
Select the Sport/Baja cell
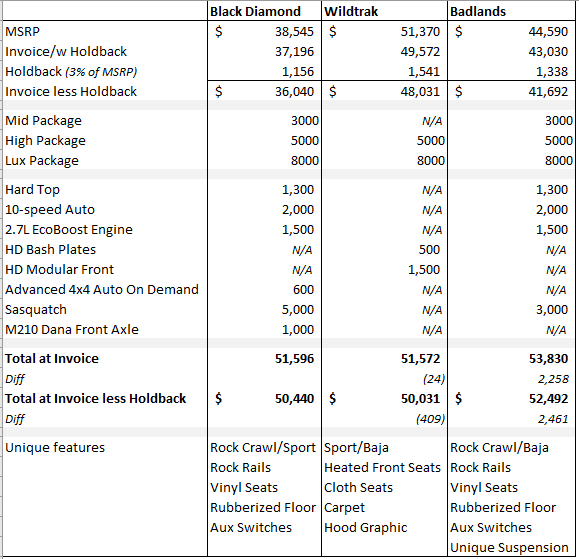(356, 448)
